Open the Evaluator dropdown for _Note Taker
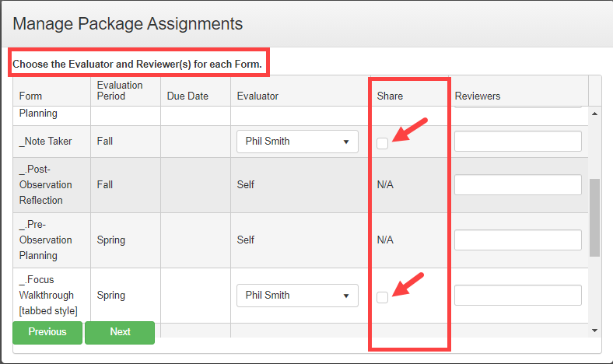Viewport: 613px width, 364px height. [297, 142]
